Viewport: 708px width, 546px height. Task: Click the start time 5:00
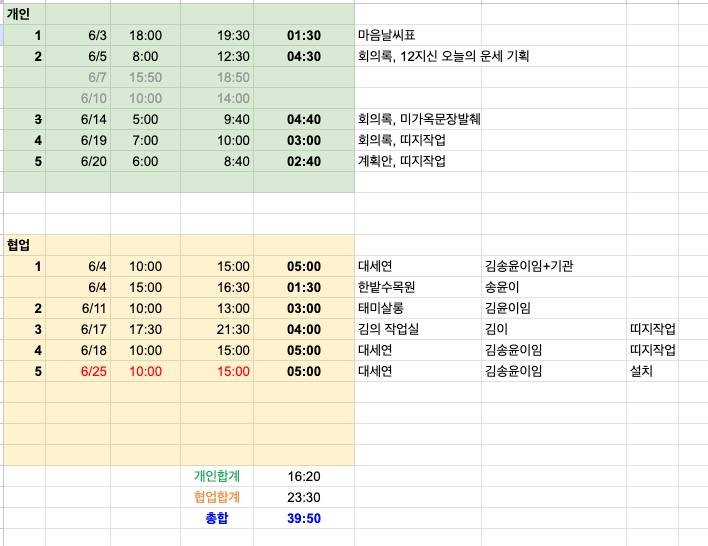tap(145, 119)
